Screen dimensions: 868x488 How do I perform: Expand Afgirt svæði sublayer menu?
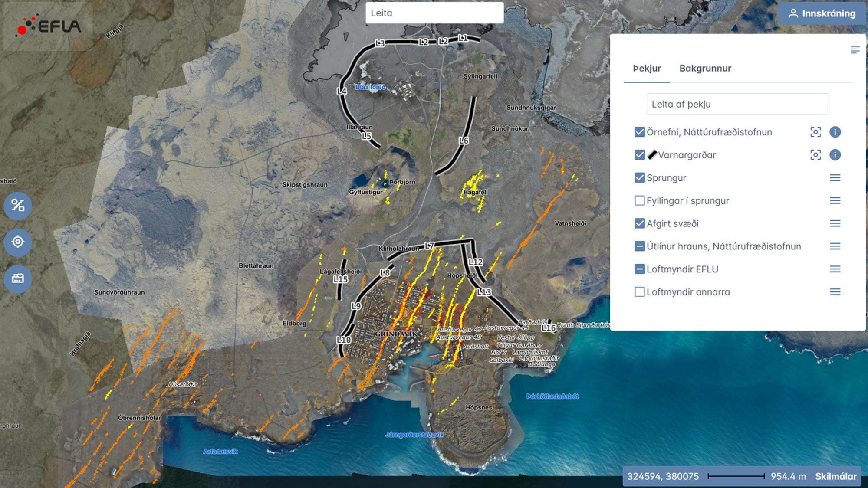835,223
